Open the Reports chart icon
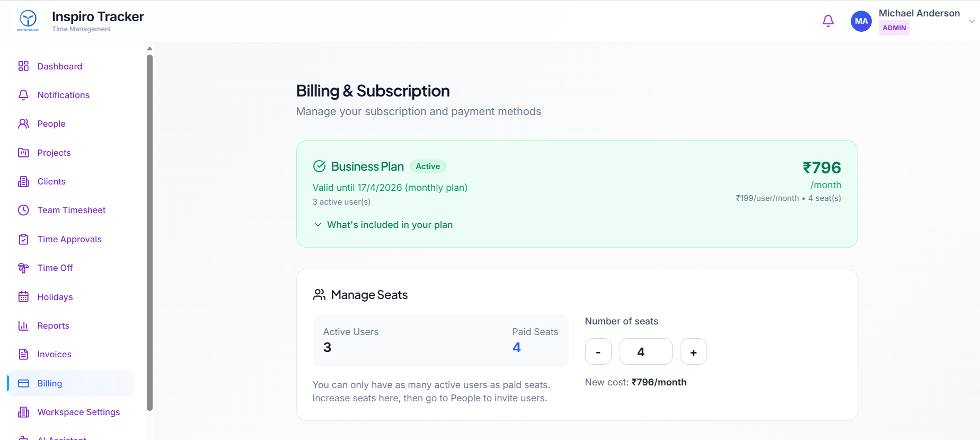This screenshot has width=980, height=440. point(23,325)
